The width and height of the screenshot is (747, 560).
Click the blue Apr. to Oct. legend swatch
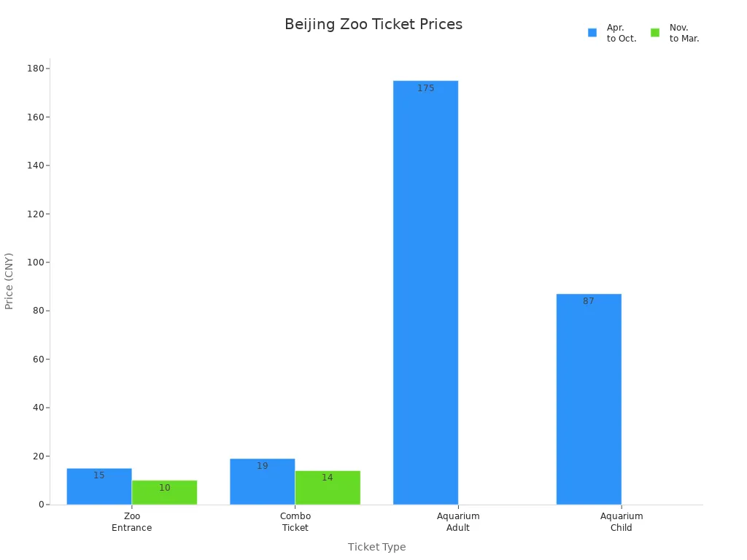[x=592, y=33]
